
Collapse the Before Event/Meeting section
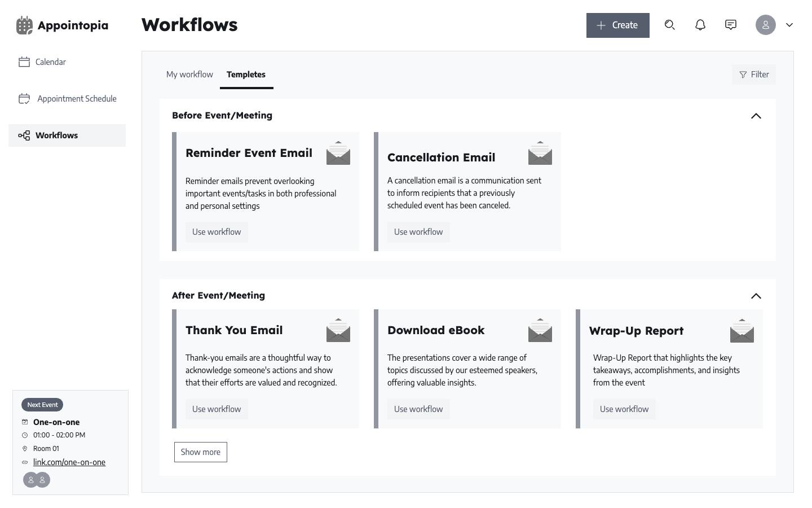click(x=756, y=116)
